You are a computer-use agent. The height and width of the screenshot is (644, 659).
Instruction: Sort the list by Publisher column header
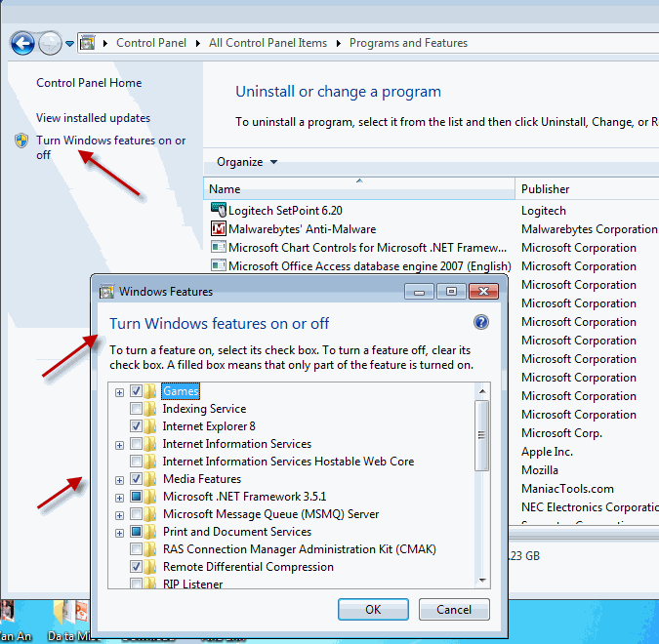[545, 189]
